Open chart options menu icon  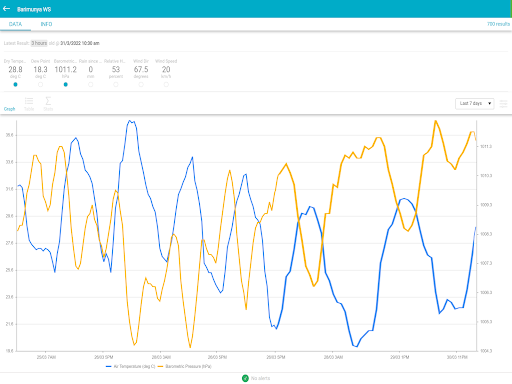503,104
